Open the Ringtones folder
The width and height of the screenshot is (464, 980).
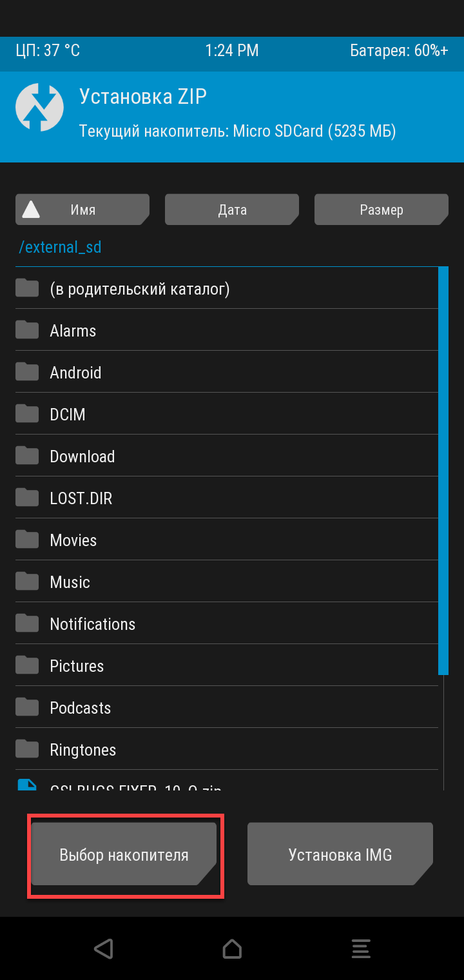coord(227,749)
